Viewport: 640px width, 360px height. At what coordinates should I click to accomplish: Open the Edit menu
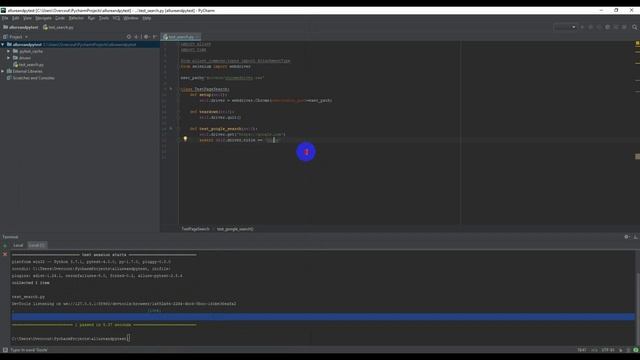16,18
